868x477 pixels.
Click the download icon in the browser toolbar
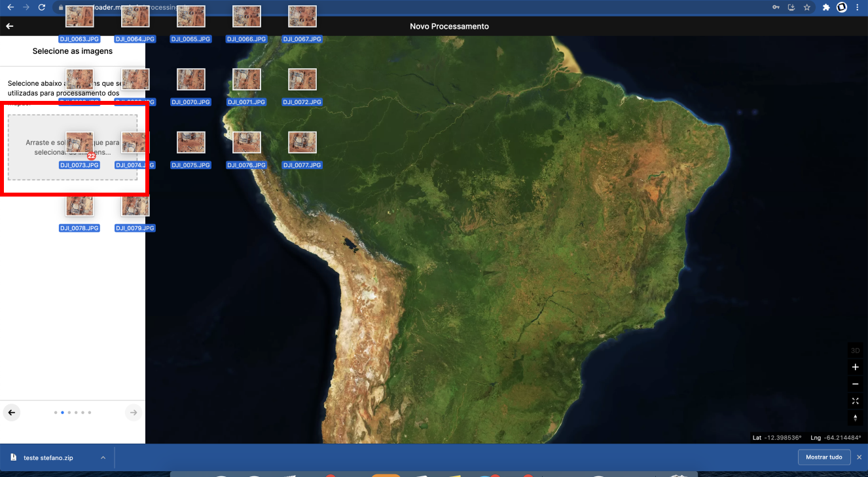click(x=792, y=8)
